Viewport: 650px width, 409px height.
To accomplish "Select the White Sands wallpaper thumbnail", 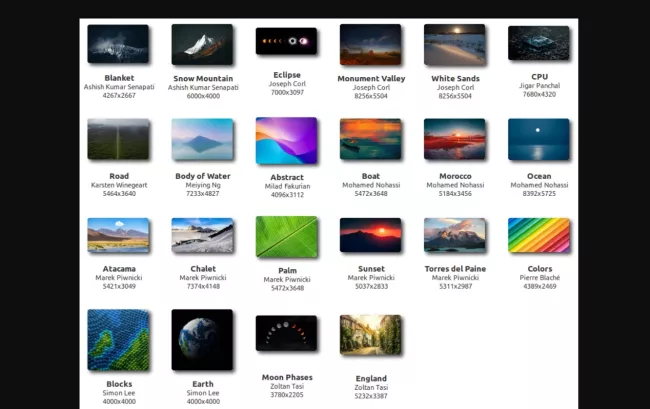I will 455,44.
